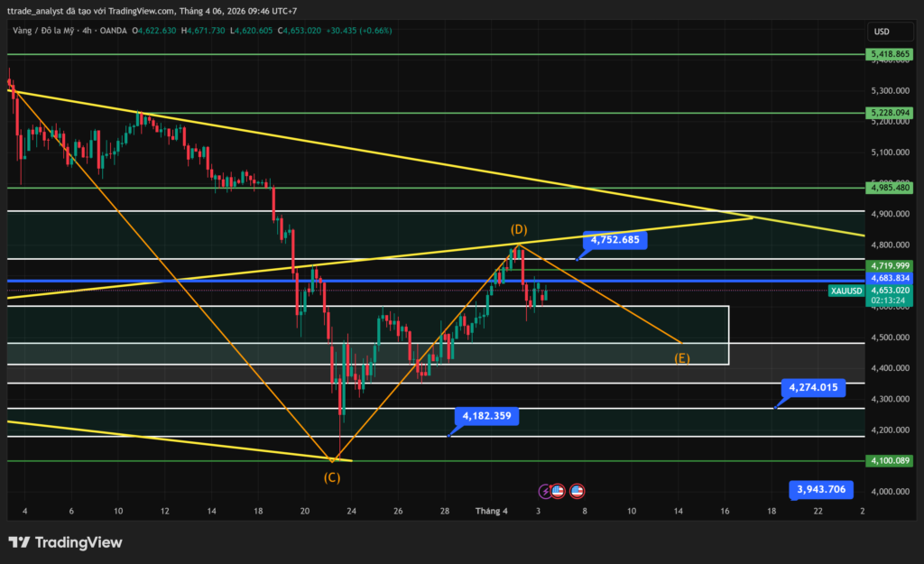Click the TradingView logo in the corner

pyautogui.click(x=65, y=542)
